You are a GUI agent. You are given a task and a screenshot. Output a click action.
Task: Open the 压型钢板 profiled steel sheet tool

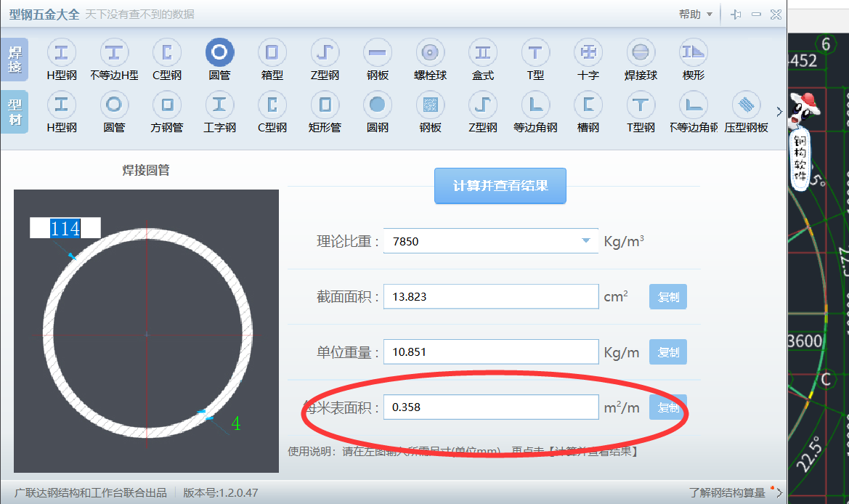click(x=745, y=105)
